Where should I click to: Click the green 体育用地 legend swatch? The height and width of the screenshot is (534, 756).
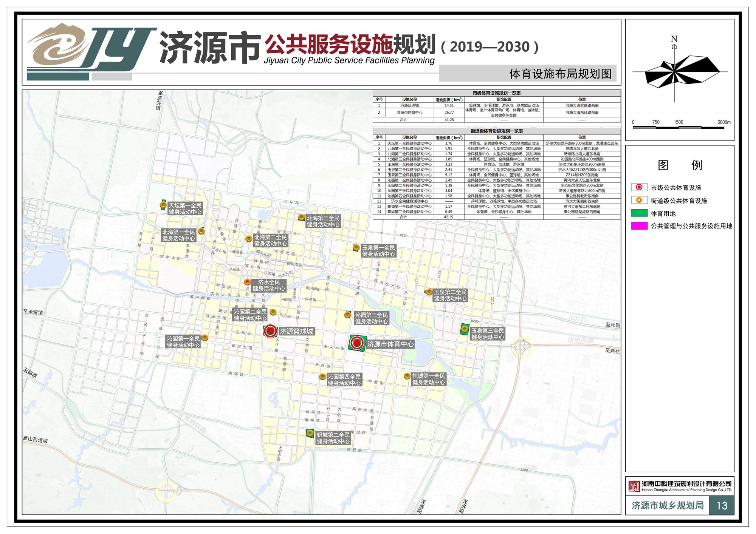click(639, 213)
